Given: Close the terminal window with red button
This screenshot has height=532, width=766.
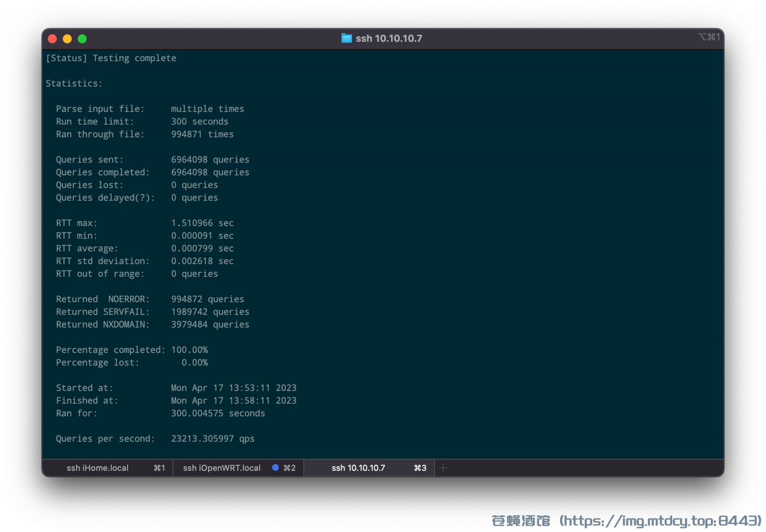Looking at the screenshot, I should click(x=53, y=39).
